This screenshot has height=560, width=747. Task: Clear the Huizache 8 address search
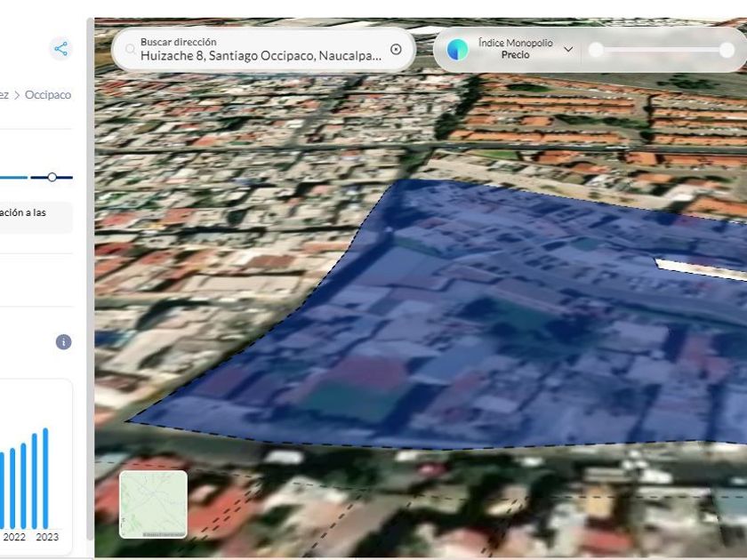pyautogui.click(x=396, y=50)
